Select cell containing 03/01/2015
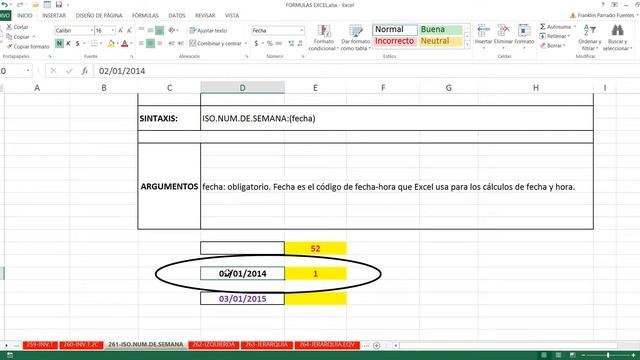 (x=242, y=298)
